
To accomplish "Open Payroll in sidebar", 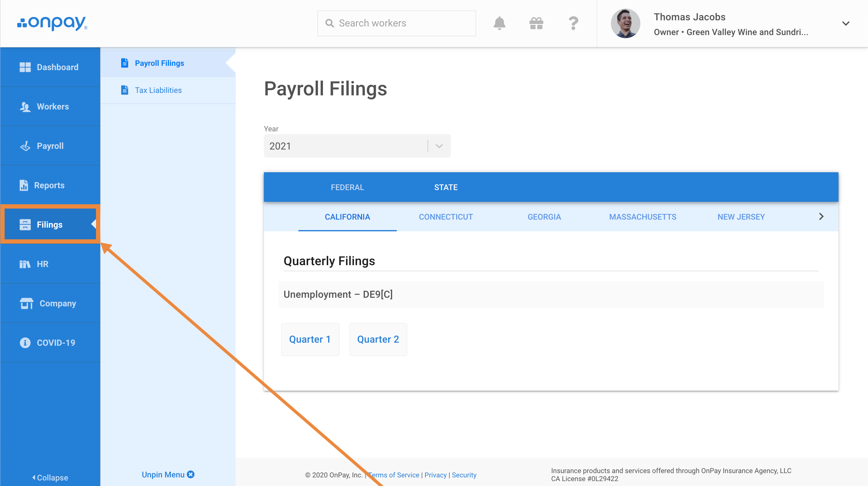I will (x=50, y=146).
